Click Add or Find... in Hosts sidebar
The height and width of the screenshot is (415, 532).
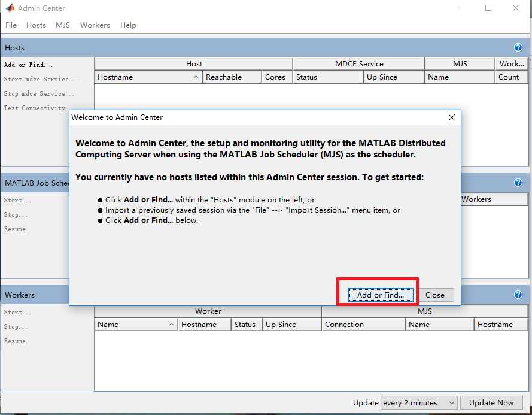[x=28, y=65]
